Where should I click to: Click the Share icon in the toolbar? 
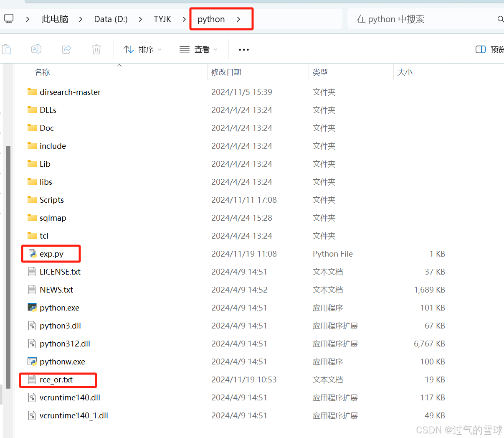[66, 49]
